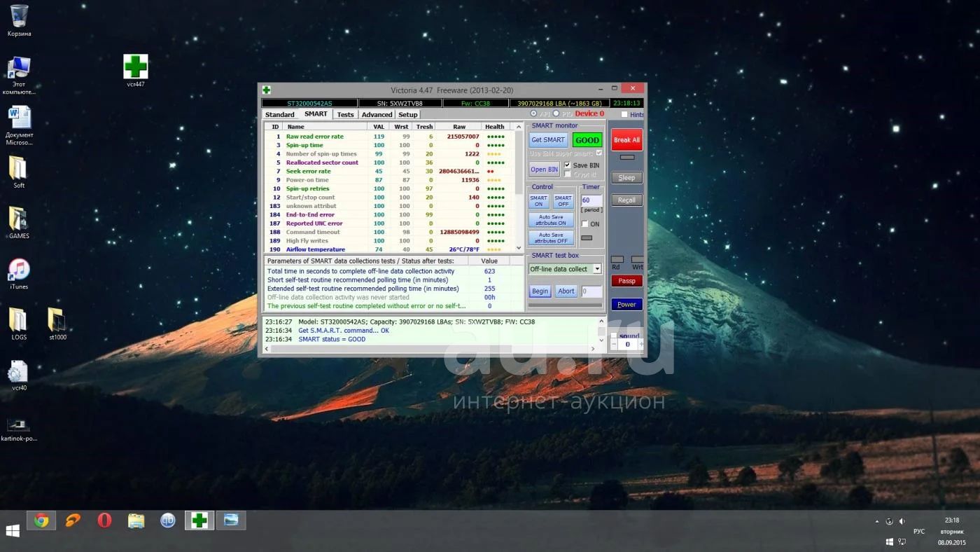This screenshot has height=552, width=980.
Task: Click the Begin test button
Action: pyautogui.click(x=540, y=291)
